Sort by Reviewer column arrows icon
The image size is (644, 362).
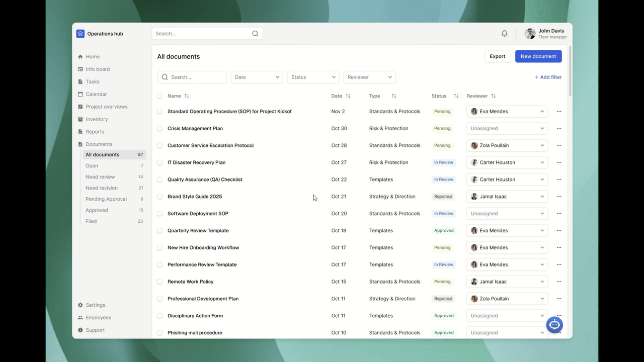click(x=493, y=96)
